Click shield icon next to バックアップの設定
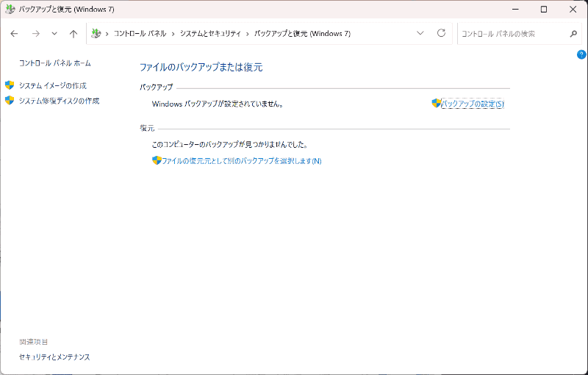Image resolution: width=588 pixels, height=375 pixels. [436, 103]
